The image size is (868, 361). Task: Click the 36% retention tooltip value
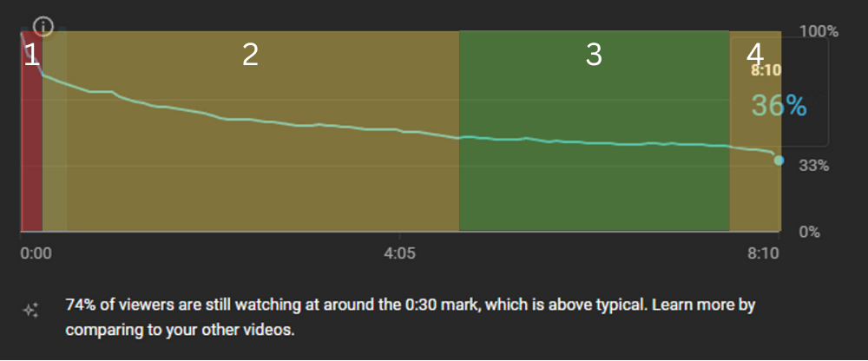tap(779, 105)
